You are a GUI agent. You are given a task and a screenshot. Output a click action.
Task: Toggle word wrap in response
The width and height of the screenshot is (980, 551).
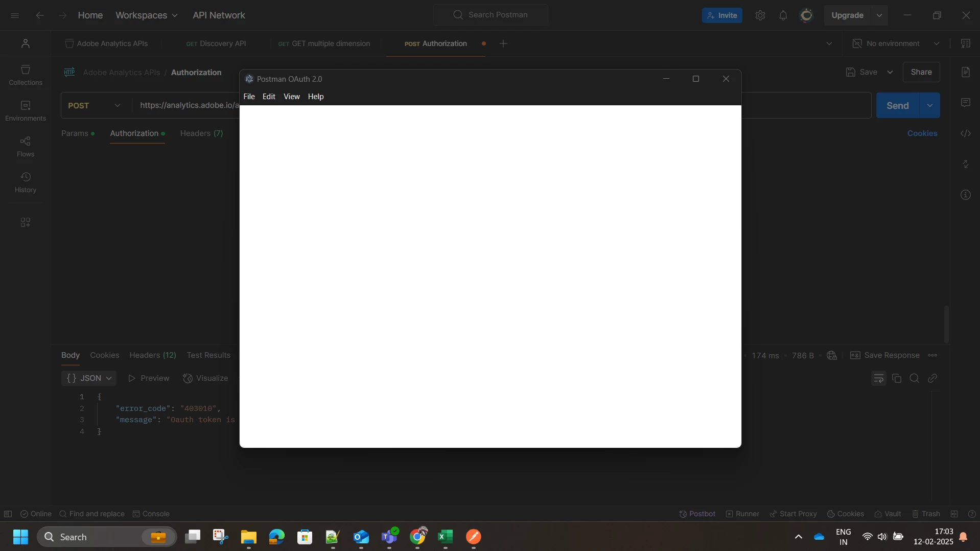[879, 378]
